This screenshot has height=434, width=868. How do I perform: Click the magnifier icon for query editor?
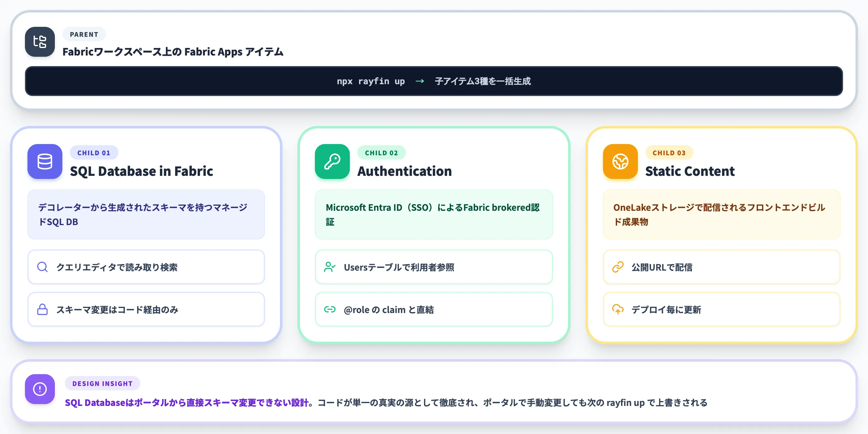coord(42,267)
